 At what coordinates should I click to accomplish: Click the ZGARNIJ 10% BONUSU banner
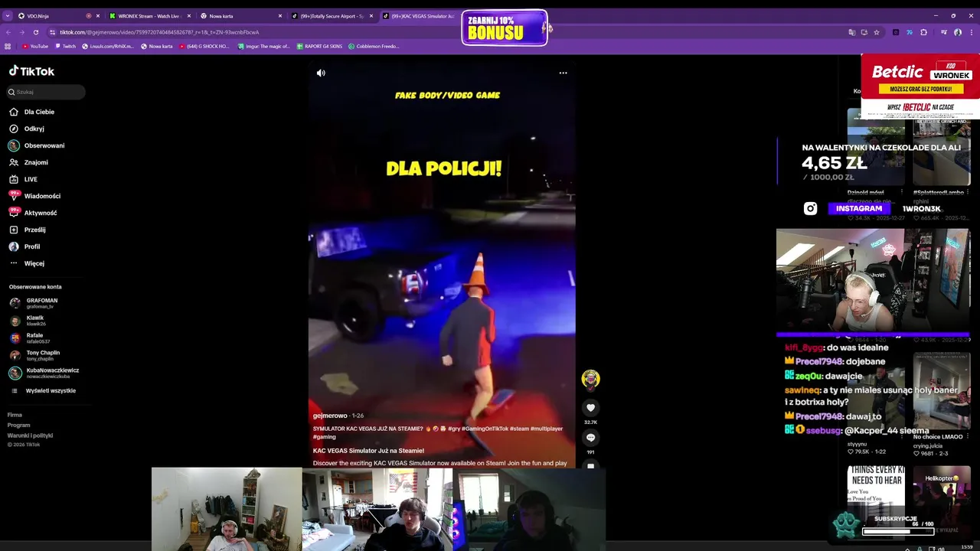[x=505, y=28]
